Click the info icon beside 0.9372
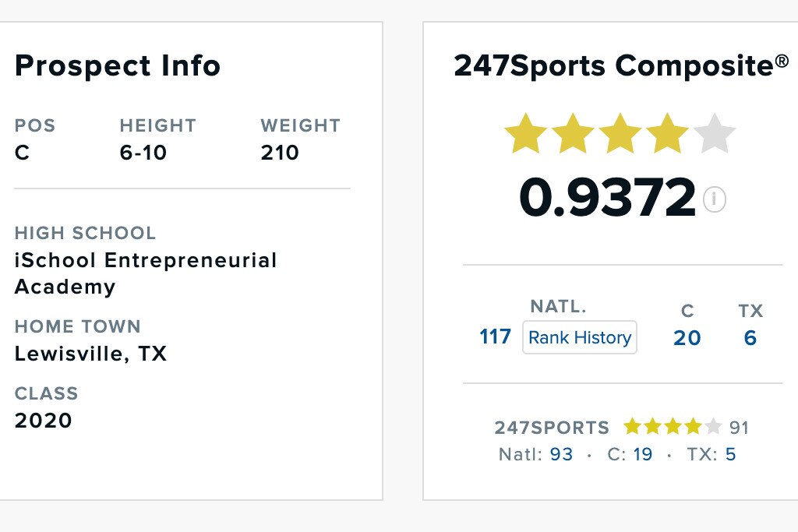 (x=714, y=200)
